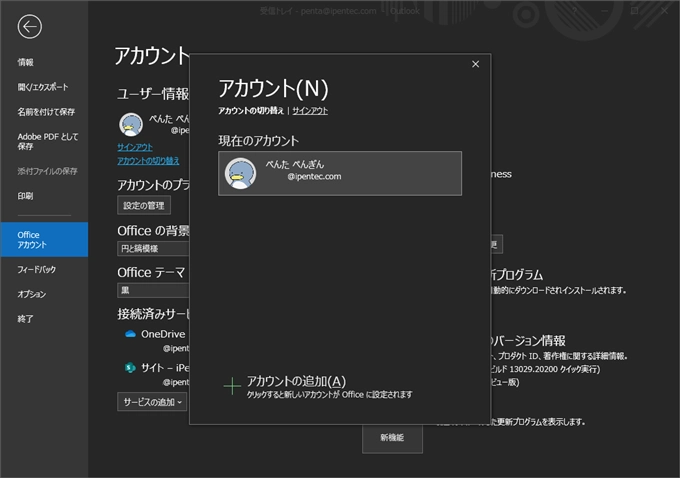Click the 設定の管理 button
Screen dimensions: 680x478
(144, 205)
